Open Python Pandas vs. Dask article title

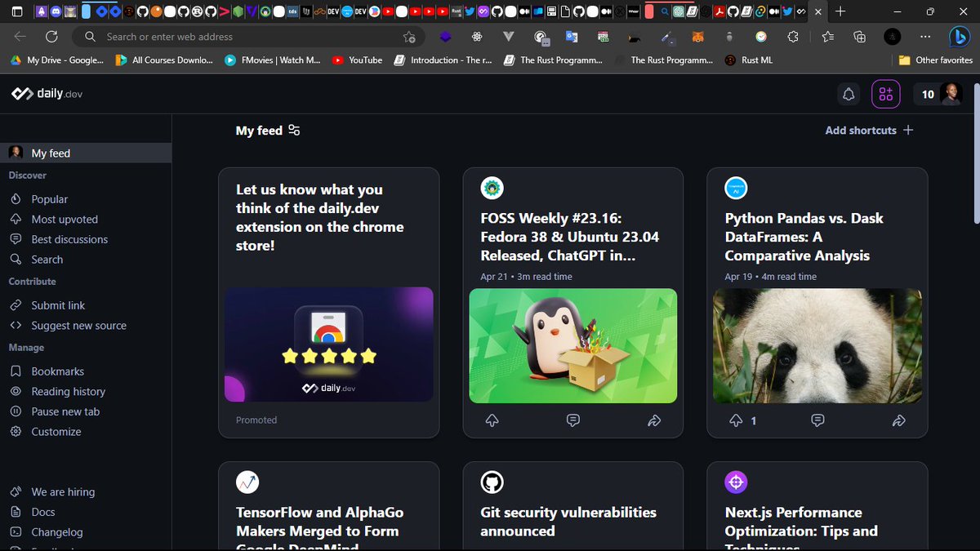coord(804,237)
